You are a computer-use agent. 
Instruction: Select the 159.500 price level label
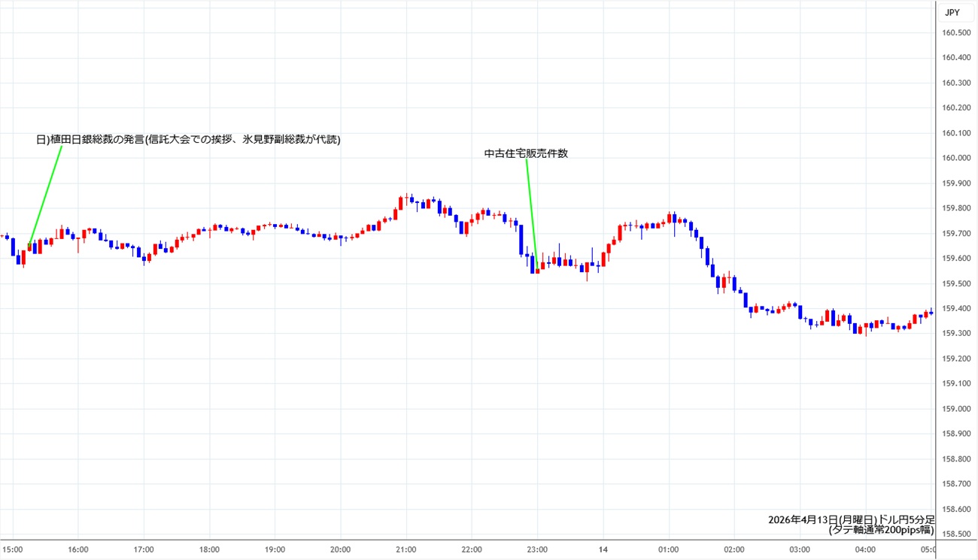[955, 283]
